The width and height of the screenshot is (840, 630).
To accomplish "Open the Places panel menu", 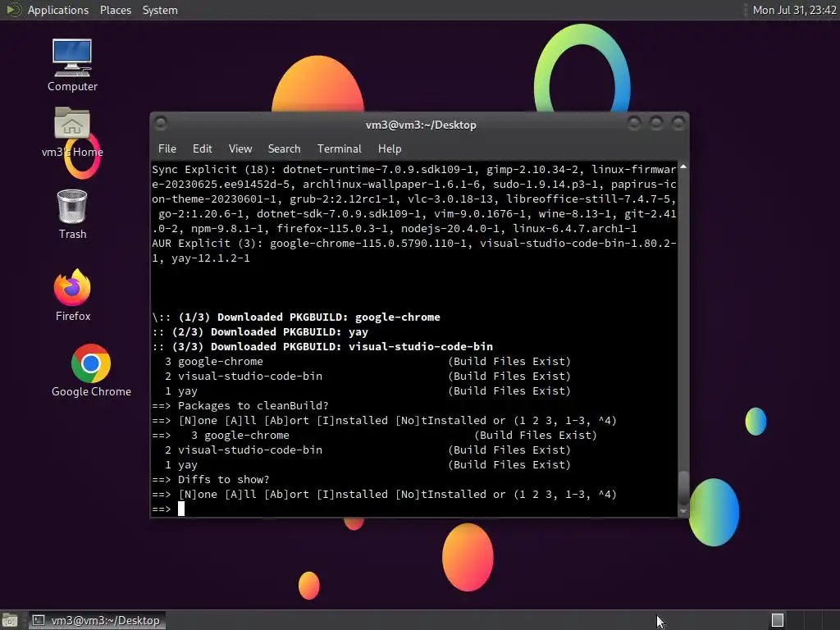I will pos(115,10).
